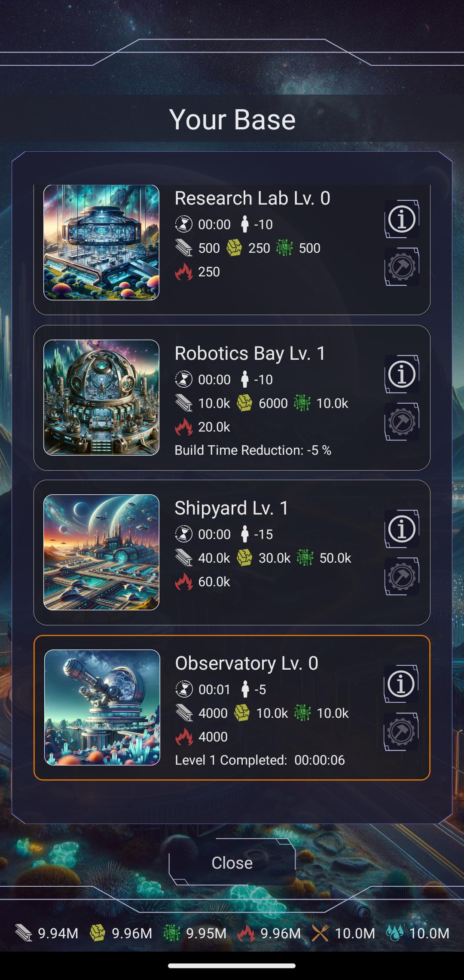Select the Research Lab thumbnail image
The width and height of the screenshot is (464, 980).
[x=101, y=242]
